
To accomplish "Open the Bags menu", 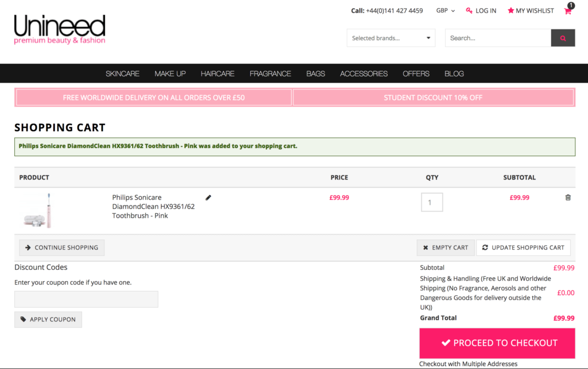I will pyautogui.click(x=316, y=74).
